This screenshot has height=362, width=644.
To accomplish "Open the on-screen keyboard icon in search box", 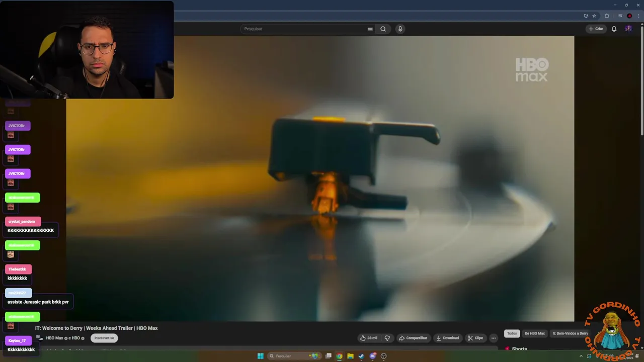I will click(370, 29).
